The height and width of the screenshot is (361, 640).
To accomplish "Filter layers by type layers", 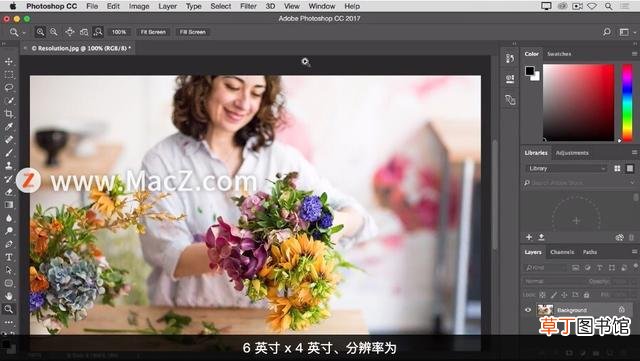I will point(599,268).
